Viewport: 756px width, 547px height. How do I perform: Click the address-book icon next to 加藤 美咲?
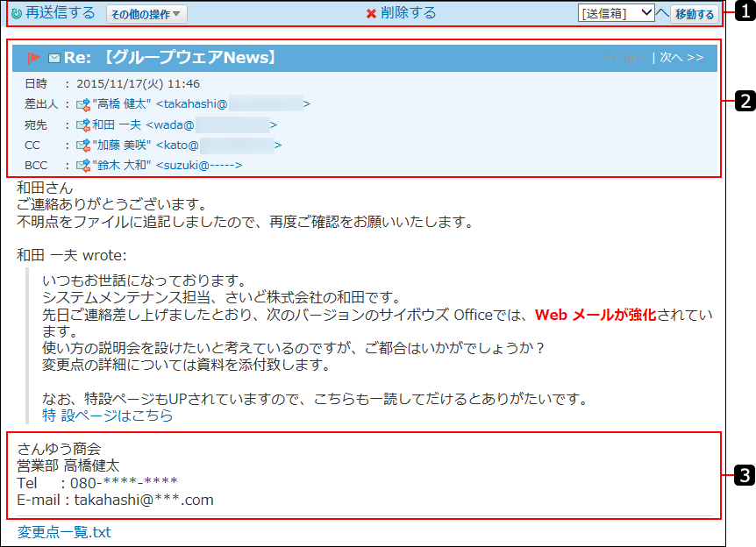click(83, 145)
